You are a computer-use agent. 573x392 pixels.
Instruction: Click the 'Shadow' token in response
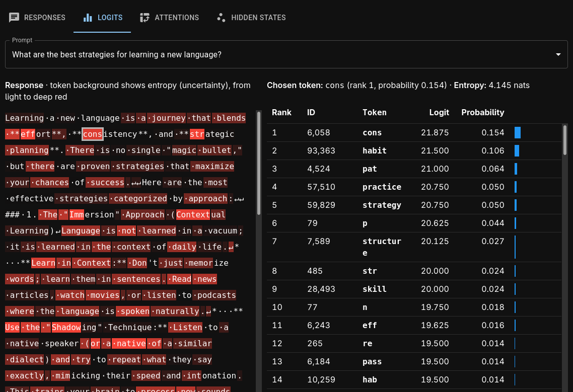66,327
